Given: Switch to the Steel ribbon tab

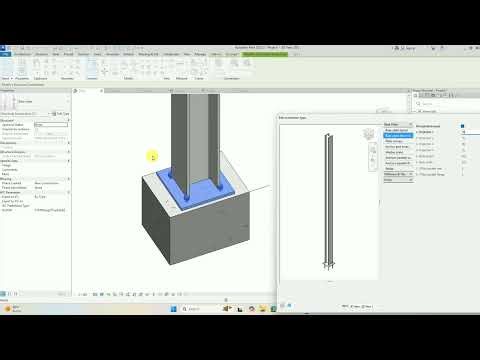Looking at the screenshot, I should pyautogui.click(x=56, y=54).
